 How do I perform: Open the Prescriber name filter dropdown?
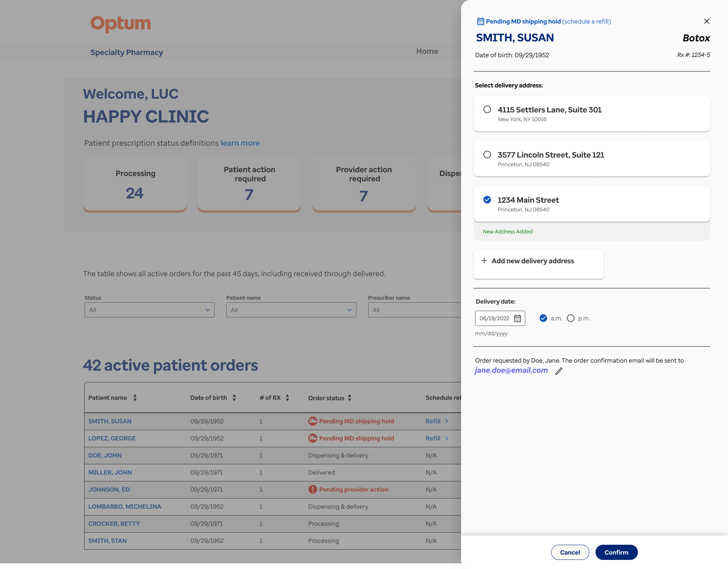414,310
